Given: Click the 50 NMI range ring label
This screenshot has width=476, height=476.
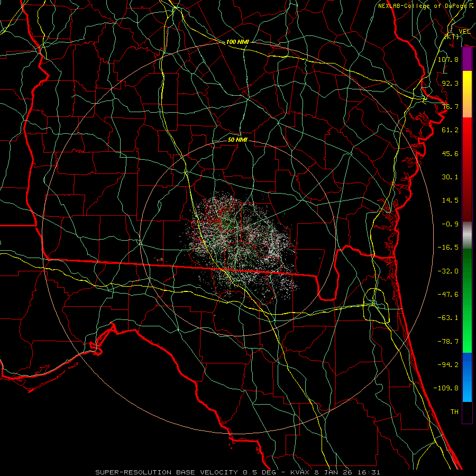Looking at the screenshot, I should click(237, 140).
